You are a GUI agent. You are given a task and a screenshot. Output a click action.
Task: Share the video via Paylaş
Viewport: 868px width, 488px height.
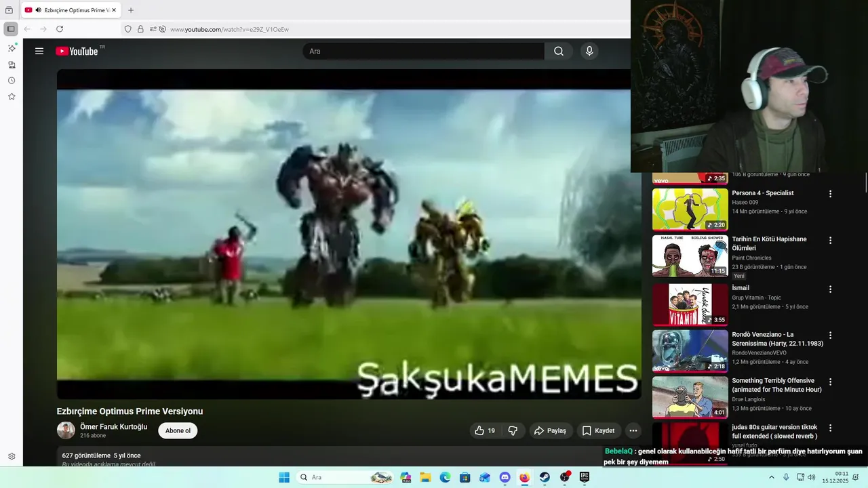pos(550,430)
